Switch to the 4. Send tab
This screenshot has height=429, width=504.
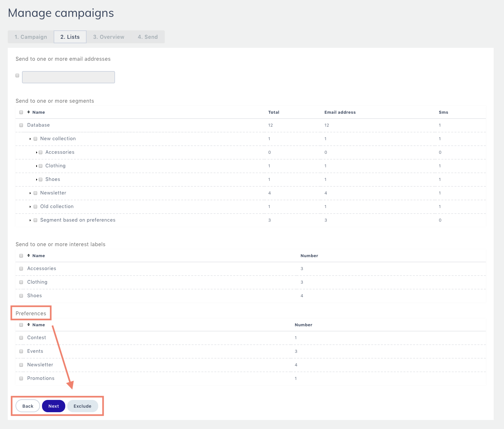[x=148, y=37]
